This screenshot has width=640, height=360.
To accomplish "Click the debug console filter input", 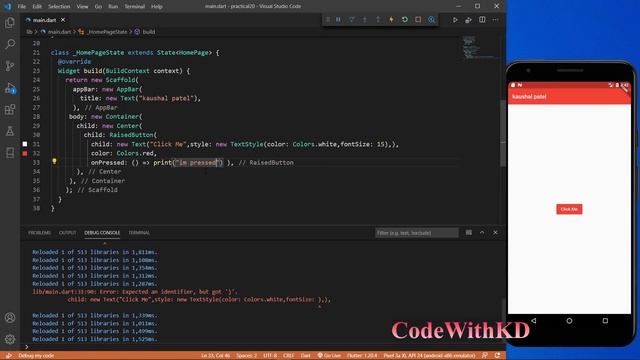I will coord(416,233).
